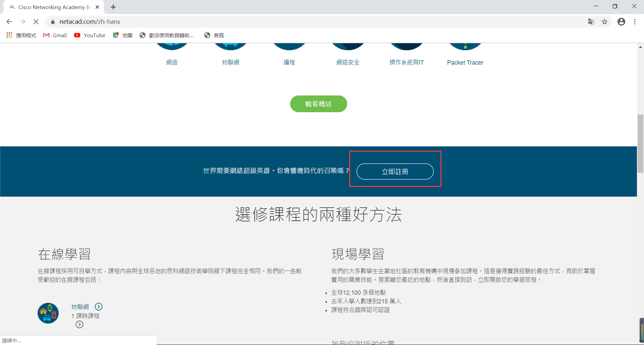Select the Packet Tracer category link
Screen dimensions: 644x345
(465, 63)
